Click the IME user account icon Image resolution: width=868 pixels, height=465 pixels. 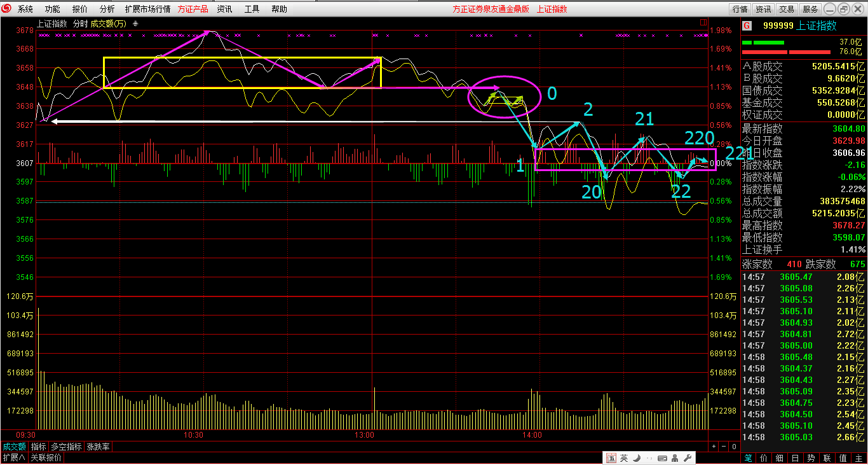[x=675, y=458]
